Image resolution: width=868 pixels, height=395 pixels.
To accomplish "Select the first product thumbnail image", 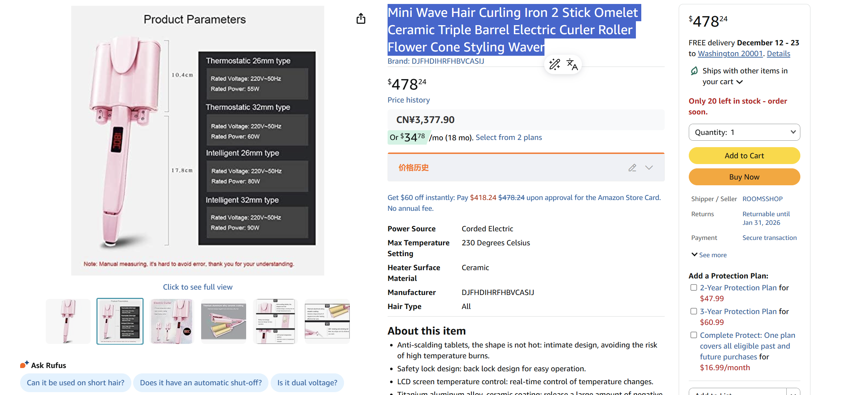I will pos(68,321).
